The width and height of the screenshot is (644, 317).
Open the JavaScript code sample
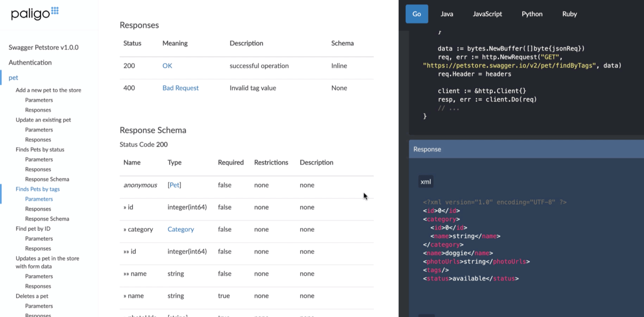pyautogui.click(x=487, y=14)
